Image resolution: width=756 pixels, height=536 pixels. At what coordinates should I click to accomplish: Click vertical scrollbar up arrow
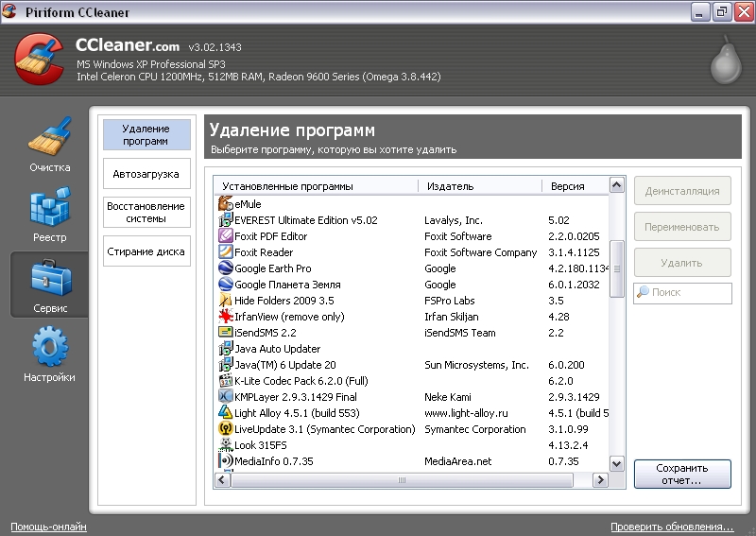click(x=617, y=185)
